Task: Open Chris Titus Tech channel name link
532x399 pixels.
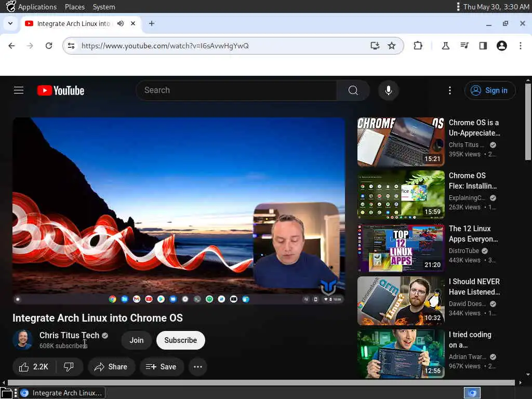Action: (x=69, y=335)
